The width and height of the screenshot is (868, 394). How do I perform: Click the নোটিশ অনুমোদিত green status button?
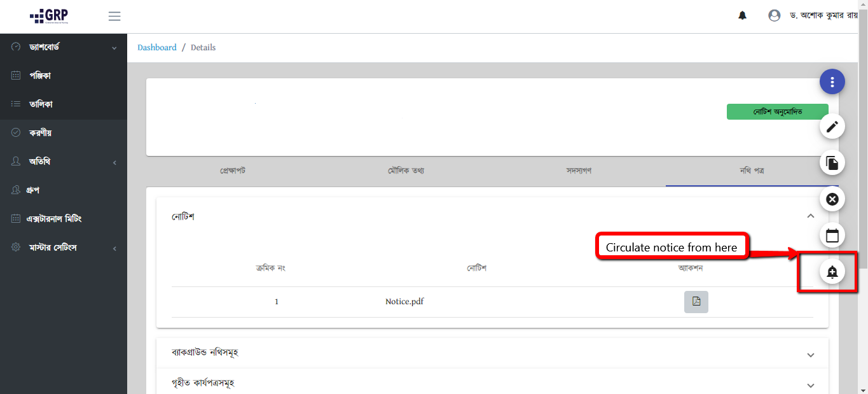click(778, 112)
